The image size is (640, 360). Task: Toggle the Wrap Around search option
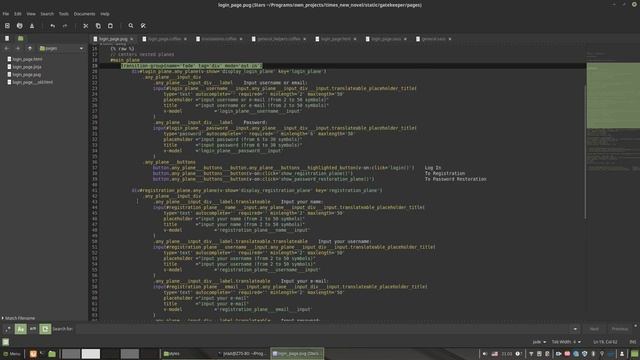[x=45, y=329]
